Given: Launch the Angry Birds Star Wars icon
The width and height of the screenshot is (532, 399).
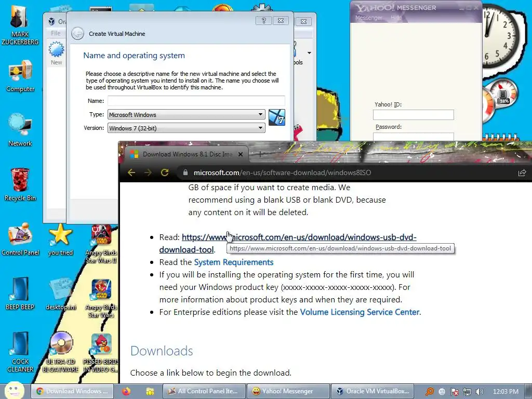Looking at the screenshot, I should (101, 298).
